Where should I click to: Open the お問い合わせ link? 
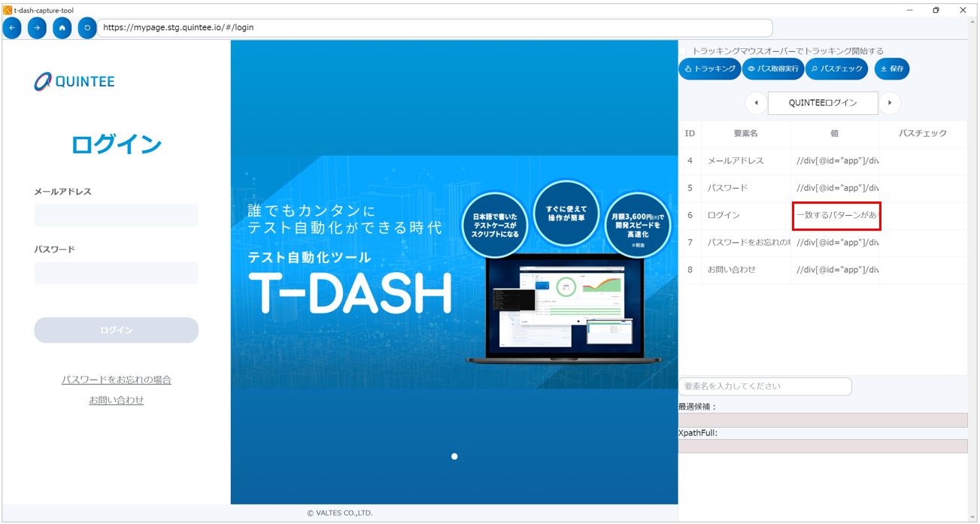tap(117, 400)
